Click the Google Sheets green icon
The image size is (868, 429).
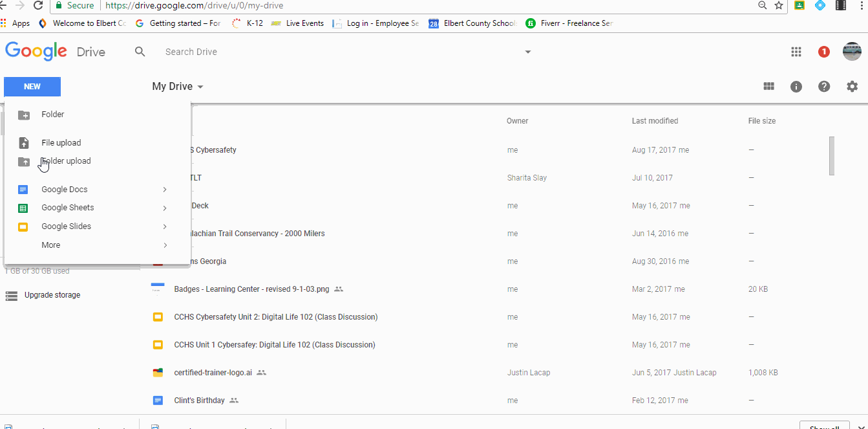click(23, 208)
